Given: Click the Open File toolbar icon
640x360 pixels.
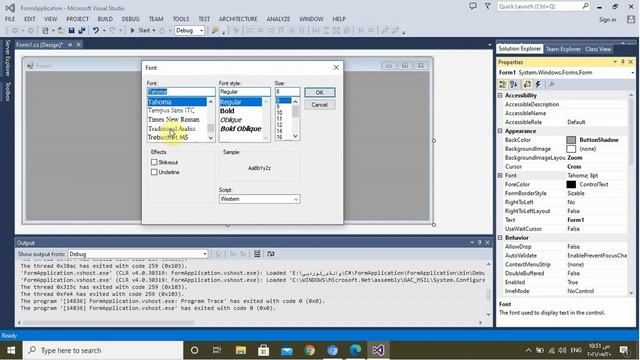Looking at the screenshot, I should tap(60, 31).
